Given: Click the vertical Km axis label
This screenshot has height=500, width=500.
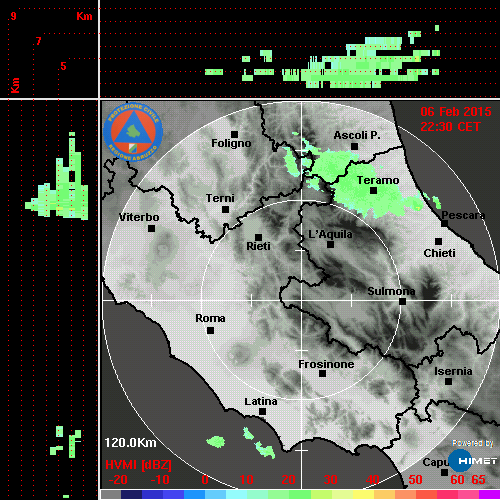Looking at the screenshot, I should click(15, 85).
